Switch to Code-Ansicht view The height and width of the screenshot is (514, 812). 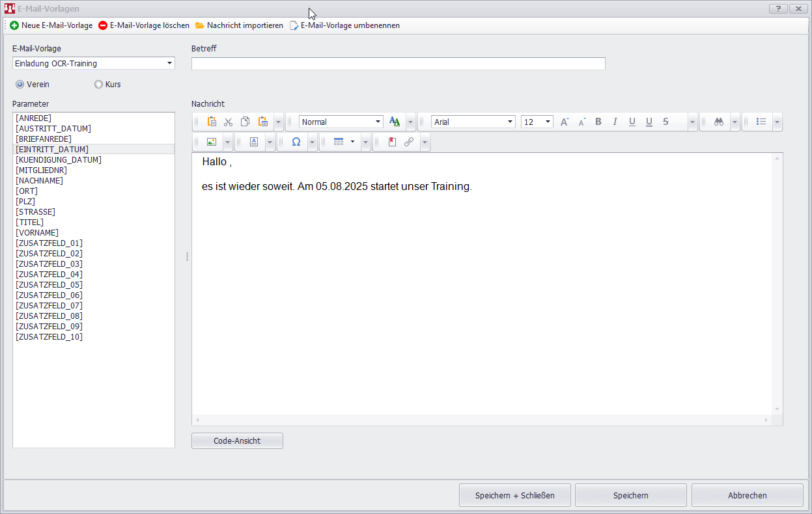click(x=237, y=441)
